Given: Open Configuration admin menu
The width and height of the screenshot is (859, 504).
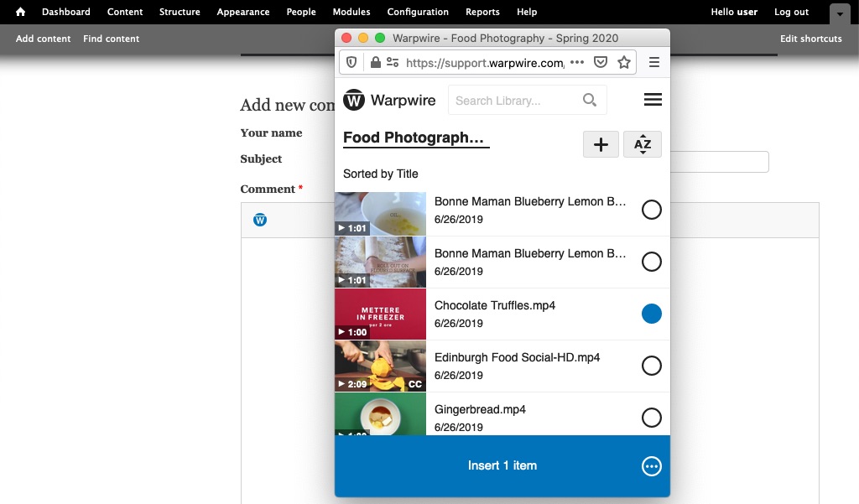Looking at the screenshot, I should 418,12.
